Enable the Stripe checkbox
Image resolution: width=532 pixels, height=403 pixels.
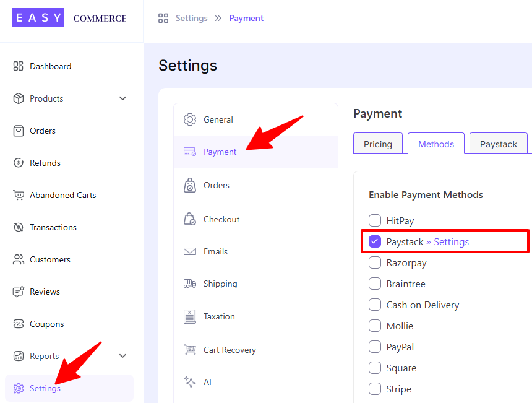click(x=375, y=389)
